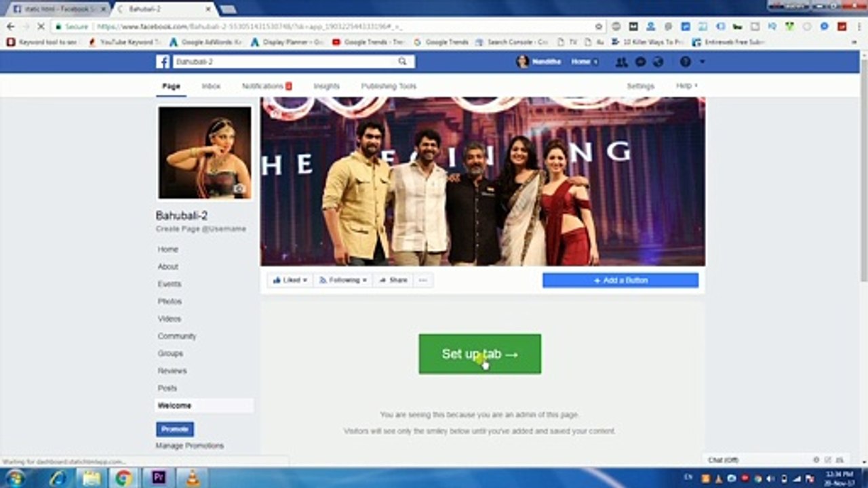The height and width of the screenshot is (488, 868).
Task: Stop loading with the X button
Action: [41, 26]
